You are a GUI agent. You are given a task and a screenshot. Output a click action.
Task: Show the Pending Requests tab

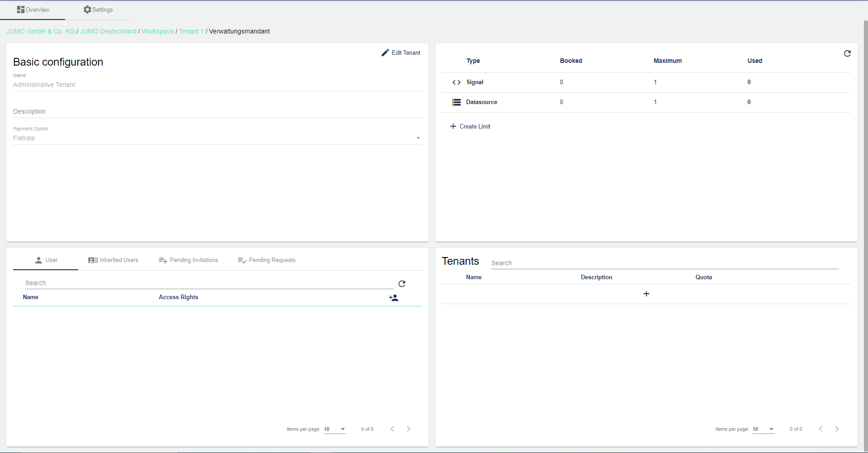coord(267,260)
